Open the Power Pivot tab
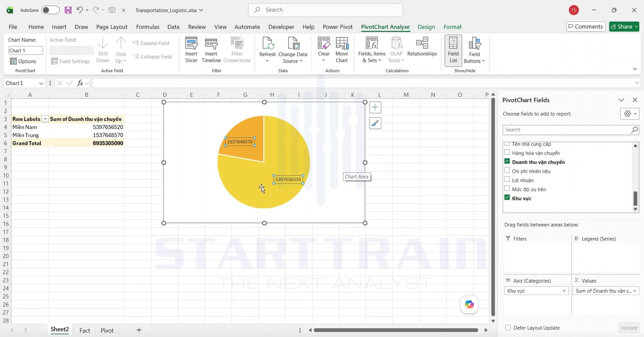Image resolution: width=644 pixels, height=337 pixels. (x=338, y=27)
